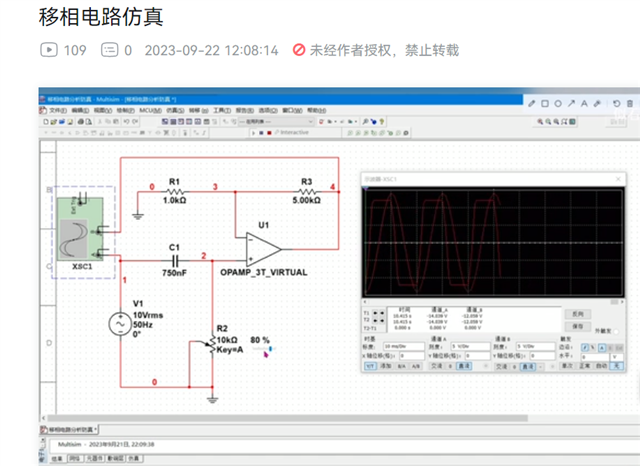Click the Undo icon in Multisim toolbar

126,122
